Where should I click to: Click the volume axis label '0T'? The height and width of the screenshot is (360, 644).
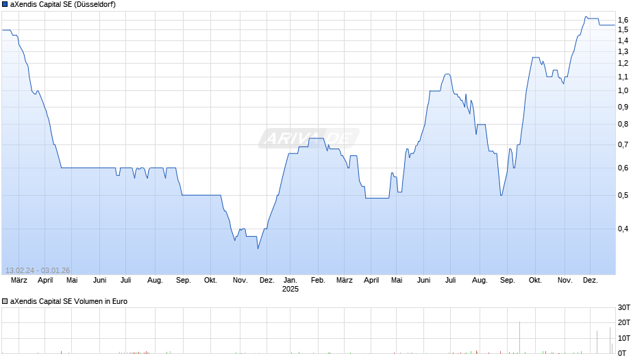pyautogui.click(x=622, y=353)
